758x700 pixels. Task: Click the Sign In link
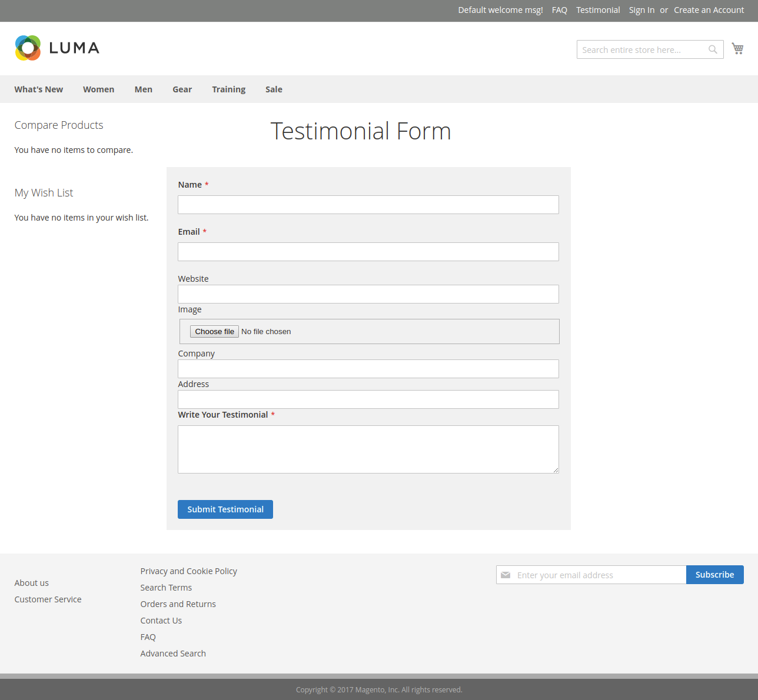tap(641, 10)
